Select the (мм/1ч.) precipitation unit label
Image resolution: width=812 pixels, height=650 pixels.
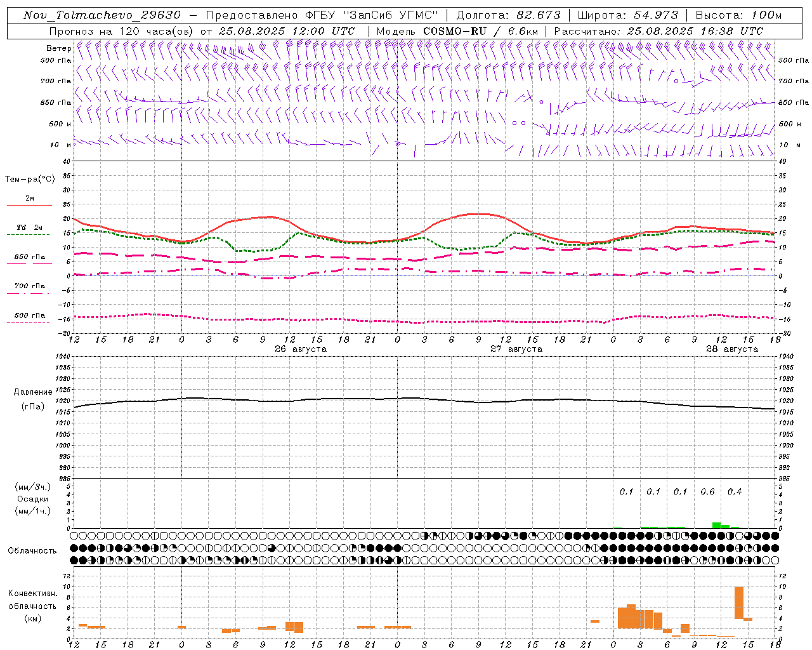point(33,511)
